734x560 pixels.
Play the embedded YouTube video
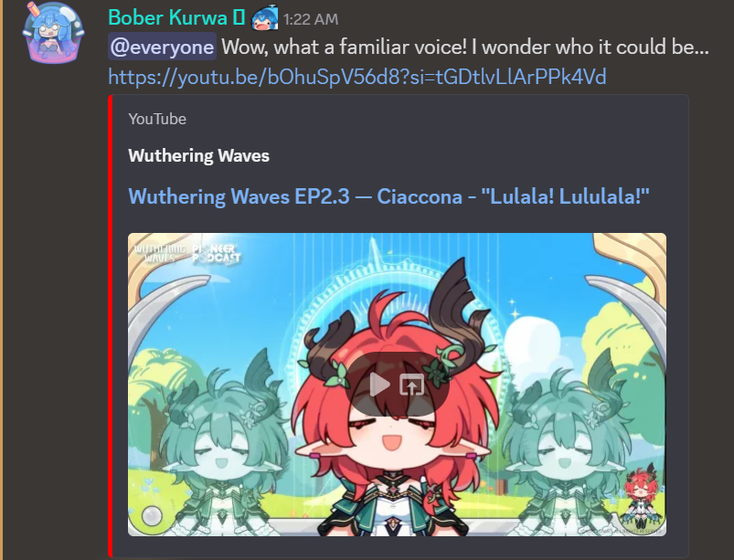(x=380, y=385)
